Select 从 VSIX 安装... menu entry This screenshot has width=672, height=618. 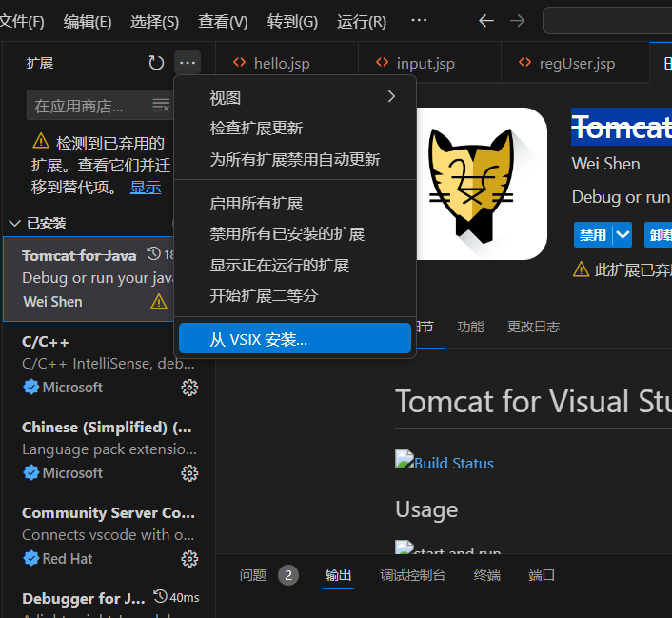(295, 338)
